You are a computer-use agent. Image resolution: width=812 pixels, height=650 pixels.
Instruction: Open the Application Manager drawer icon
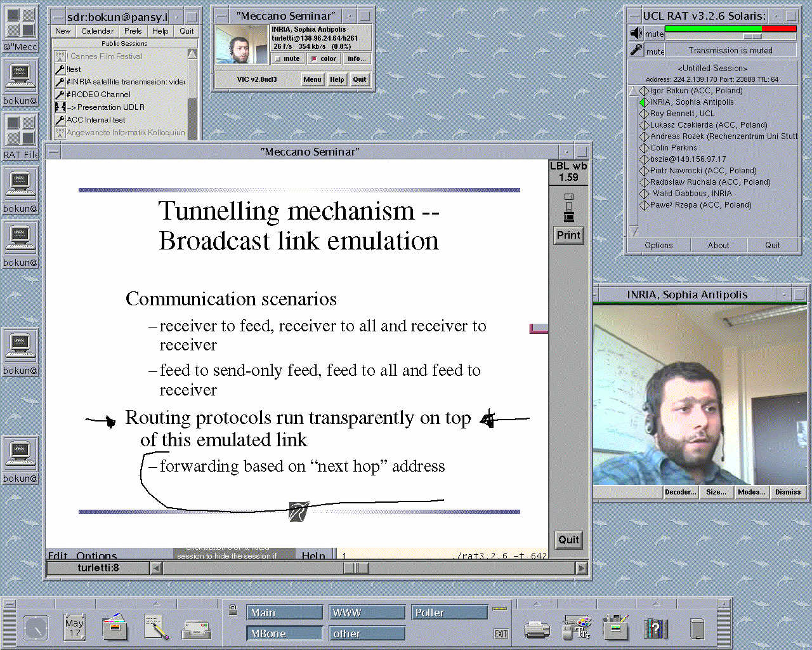point(615,627)
